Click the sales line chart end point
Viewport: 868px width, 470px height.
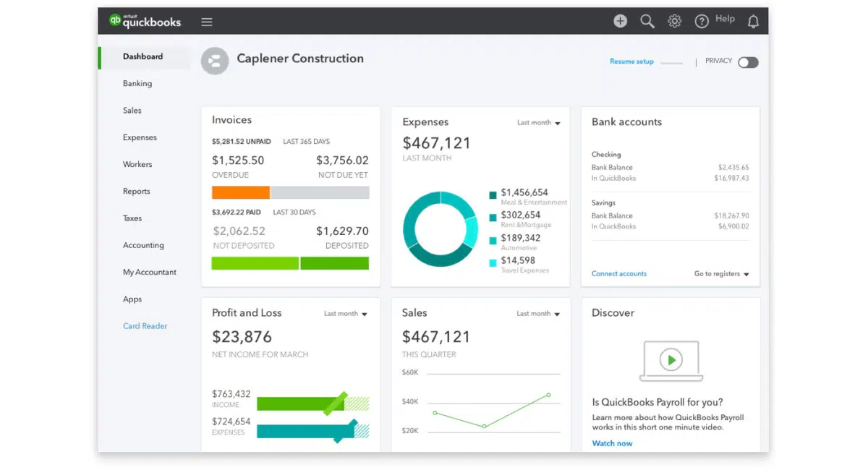(x=549, y=395)
